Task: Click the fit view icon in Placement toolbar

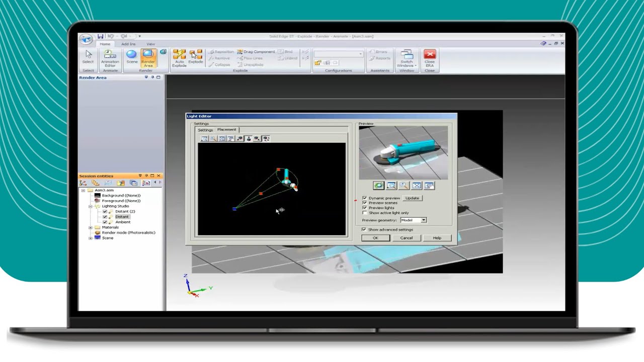Action: 222,139
